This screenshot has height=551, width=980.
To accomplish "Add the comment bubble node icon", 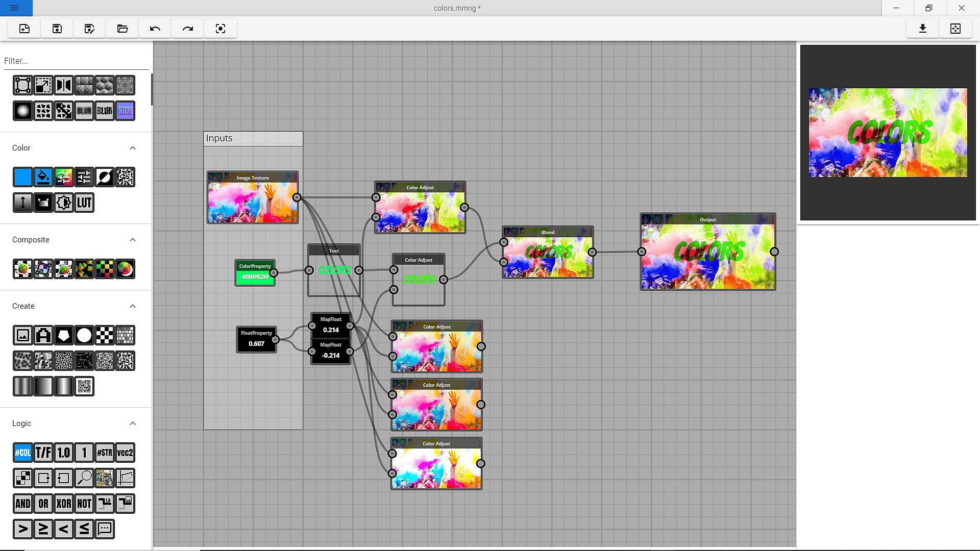I will click(x=105, y=529).
